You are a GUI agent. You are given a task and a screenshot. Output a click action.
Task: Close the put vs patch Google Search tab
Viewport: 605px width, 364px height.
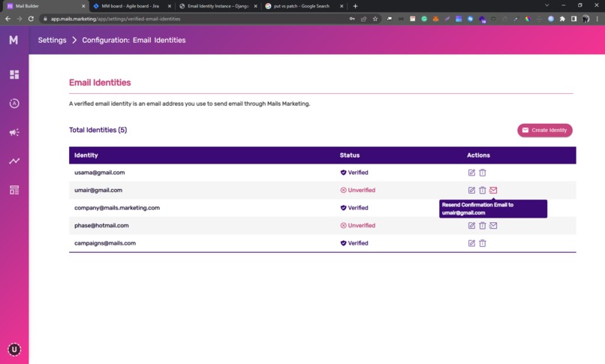coord(342,6)
